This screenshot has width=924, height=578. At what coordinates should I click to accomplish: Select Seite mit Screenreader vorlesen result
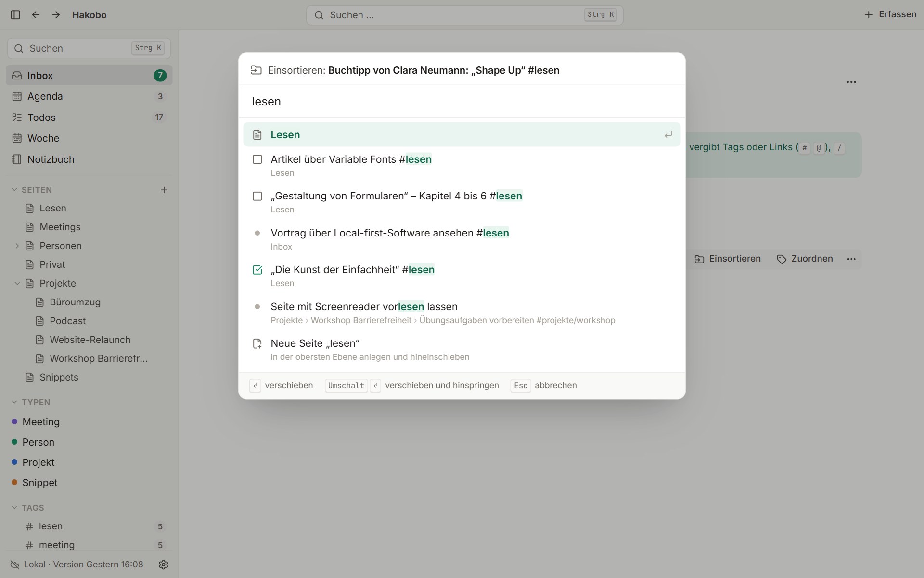(x=462, y=313)
